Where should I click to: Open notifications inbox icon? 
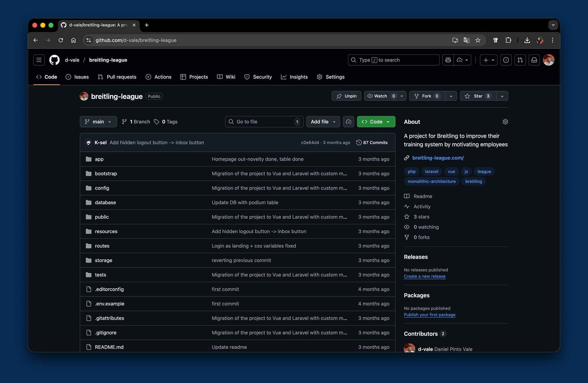(x=534, y=60)
